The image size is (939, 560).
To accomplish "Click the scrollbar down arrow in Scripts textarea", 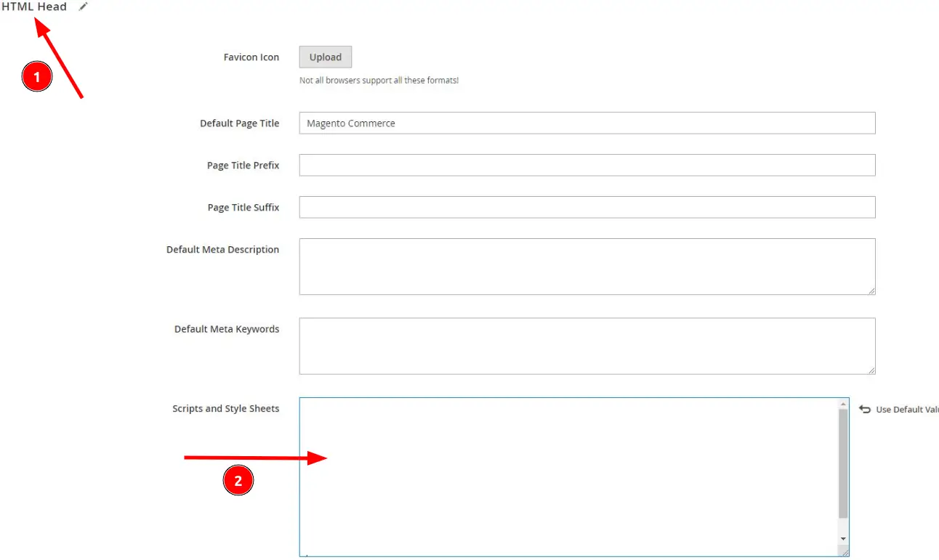I will click(842, 539).
